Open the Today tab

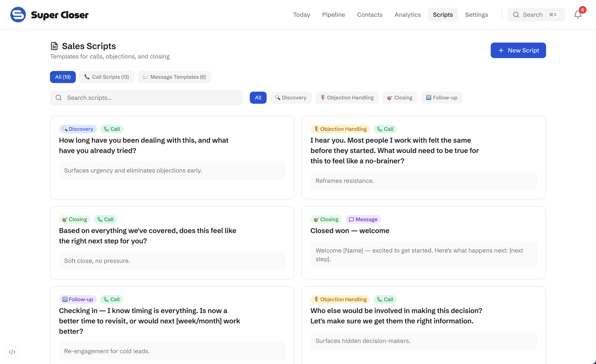[x=301, y=15]
